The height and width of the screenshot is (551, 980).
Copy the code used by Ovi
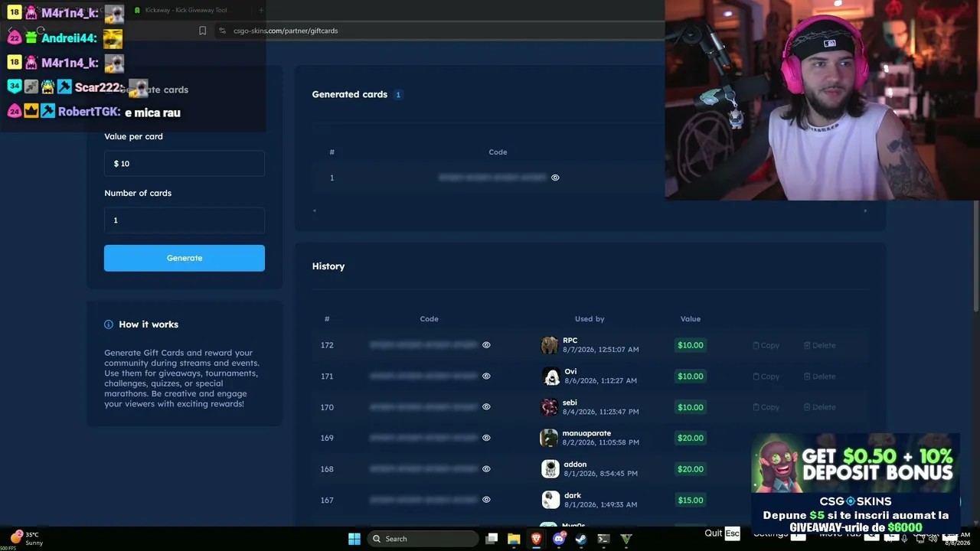click(x=766, y=377)
